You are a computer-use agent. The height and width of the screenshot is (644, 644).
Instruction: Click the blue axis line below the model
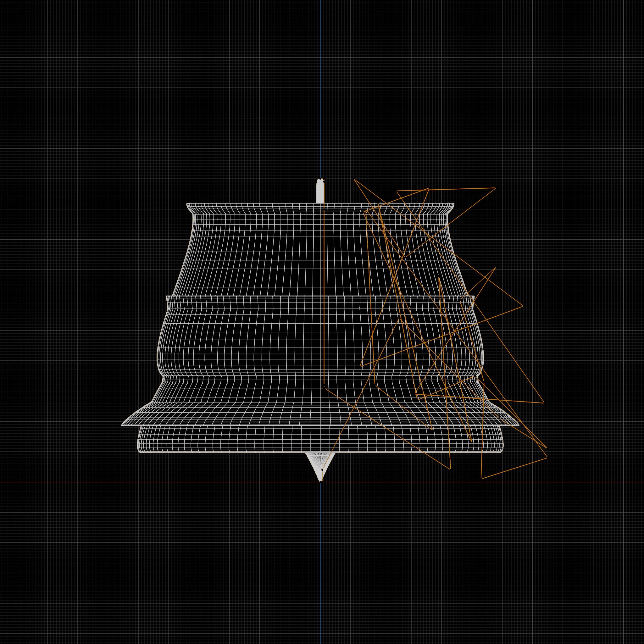pos(320,563)
